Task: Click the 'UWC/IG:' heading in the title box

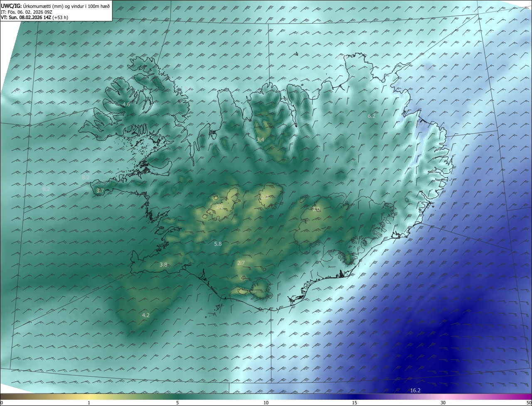Action: 11,6
